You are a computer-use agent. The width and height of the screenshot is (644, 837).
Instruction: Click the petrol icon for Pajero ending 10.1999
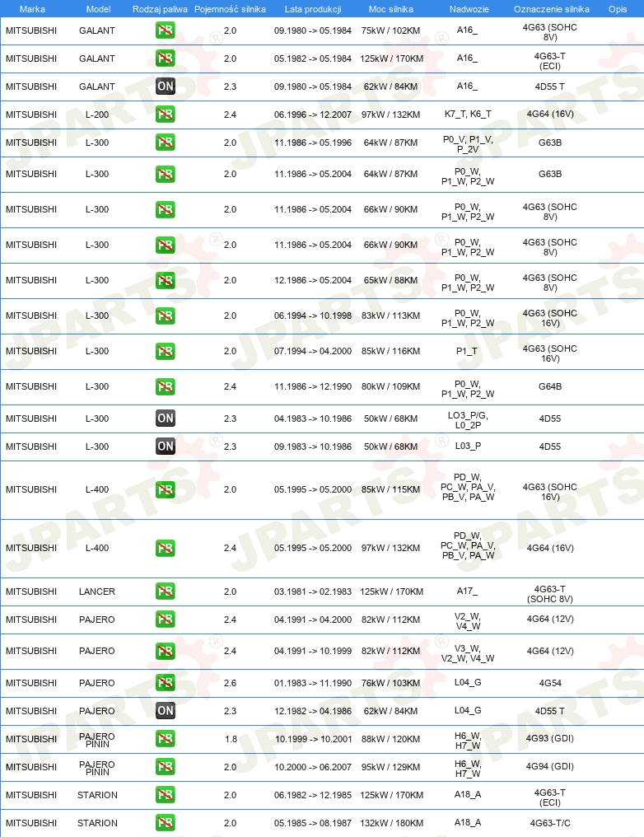point(166,651)
